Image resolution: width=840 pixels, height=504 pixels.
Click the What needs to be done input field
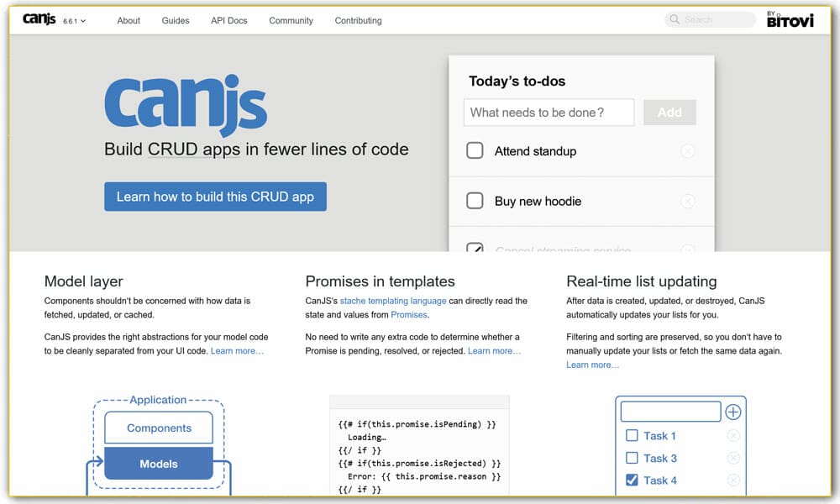(x=549, y=112)
